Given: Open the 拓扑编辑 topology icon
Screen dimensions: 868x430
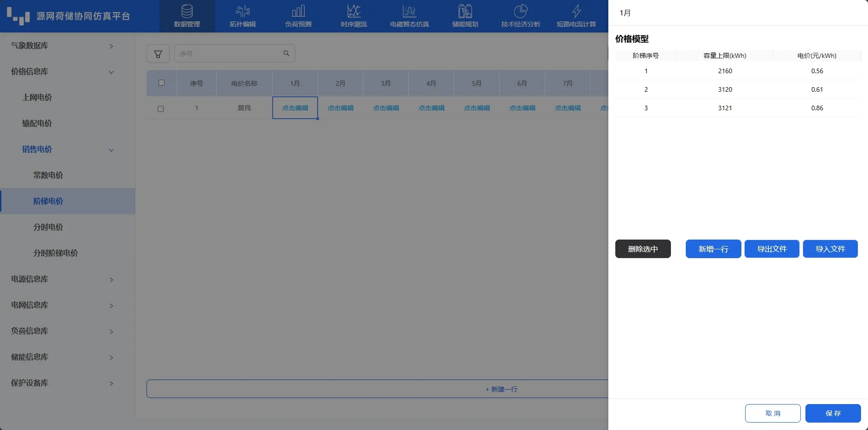Looking at the screenshot, I should tap(243, 11).
